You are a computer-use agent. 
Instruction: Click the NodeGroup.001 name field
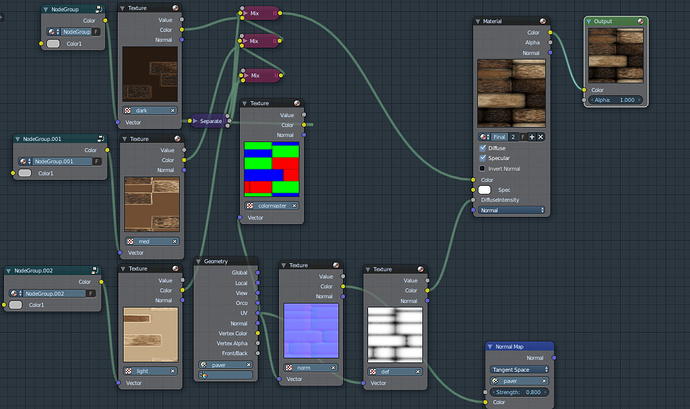[62, 161]
